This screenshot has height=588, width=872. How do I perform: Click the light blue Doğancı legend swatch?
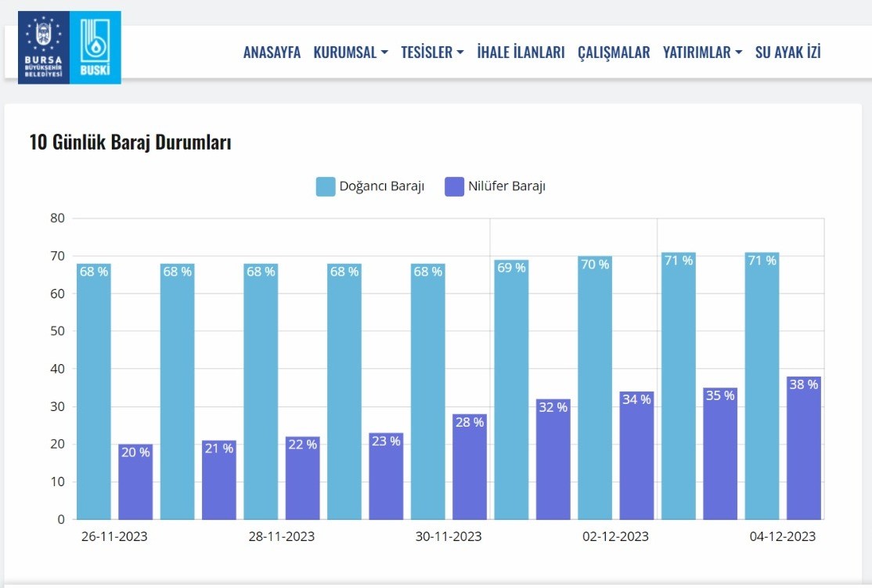tap(326, 186)
